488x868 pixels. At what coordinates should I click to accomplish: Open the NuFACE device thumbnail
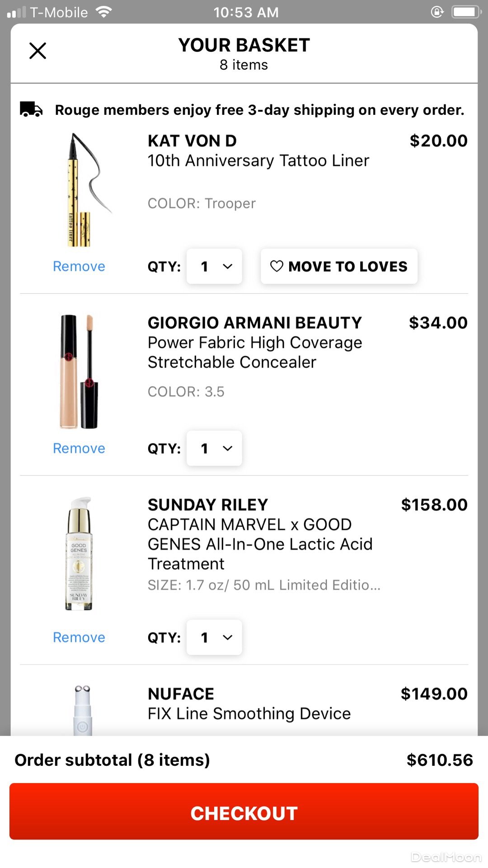click(82, 710)
